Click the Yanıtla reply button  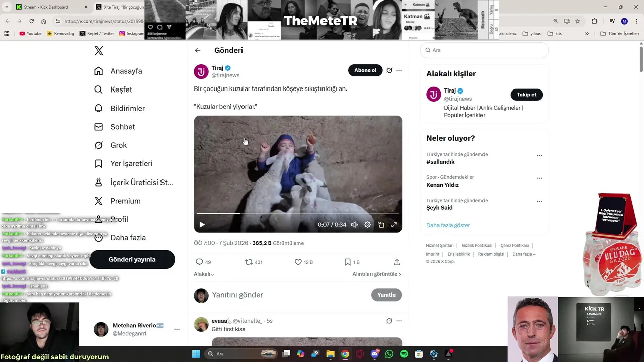point(386,295)
